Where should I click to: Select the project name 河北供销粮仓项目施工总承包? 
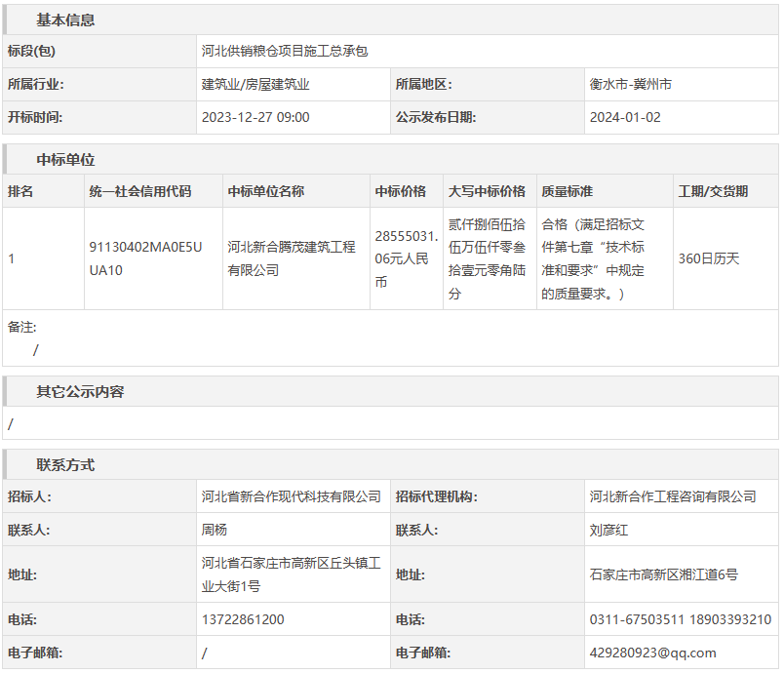285,51
